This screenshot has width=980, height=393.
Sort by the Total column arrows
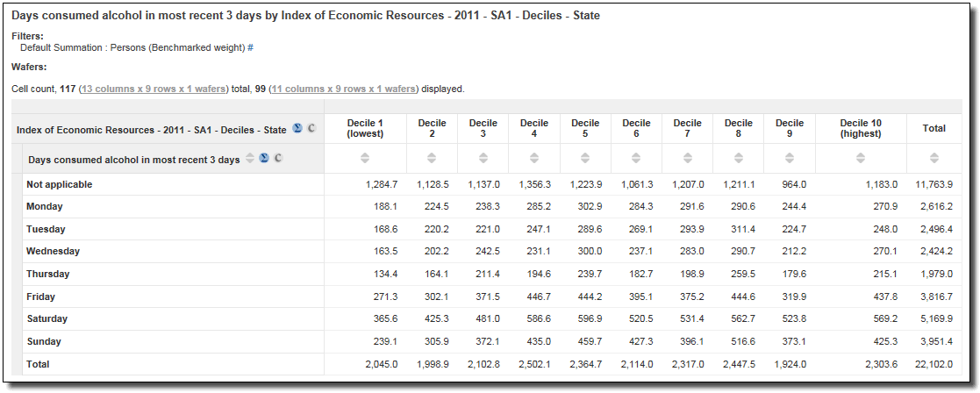[x=934, y=159]
